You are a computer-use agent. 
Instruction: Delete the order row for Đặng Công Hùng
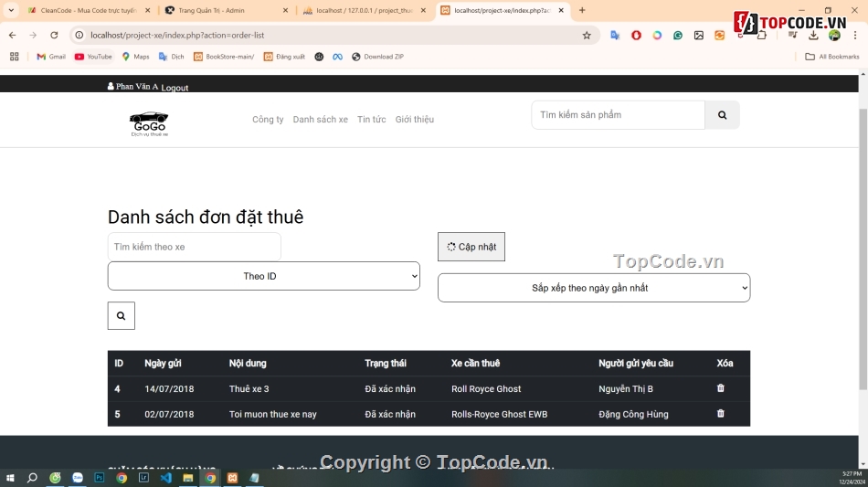pos(721,413)
